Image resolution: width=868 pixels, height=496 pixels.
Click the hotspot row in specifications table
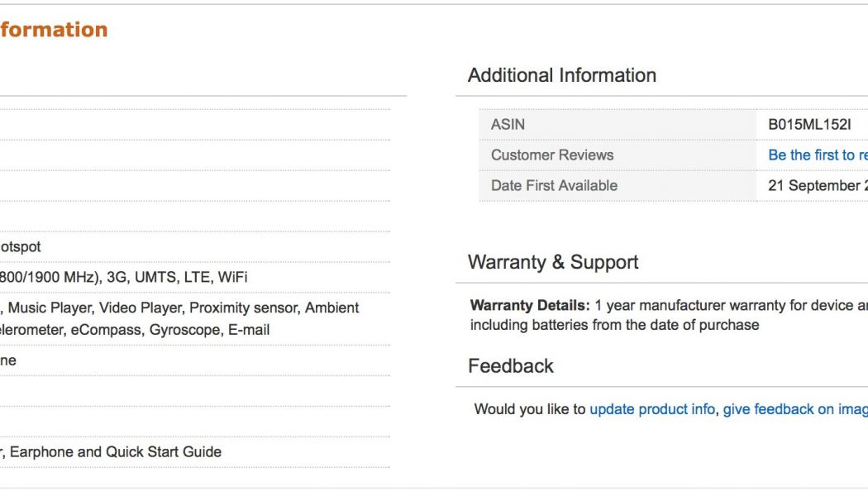point(20,246)
